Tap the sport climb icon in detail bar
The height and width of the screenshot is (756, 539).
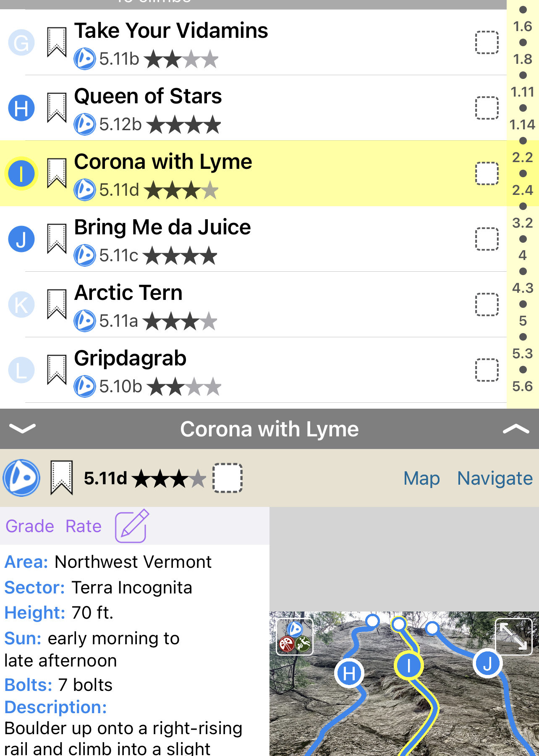pos(21,478)
